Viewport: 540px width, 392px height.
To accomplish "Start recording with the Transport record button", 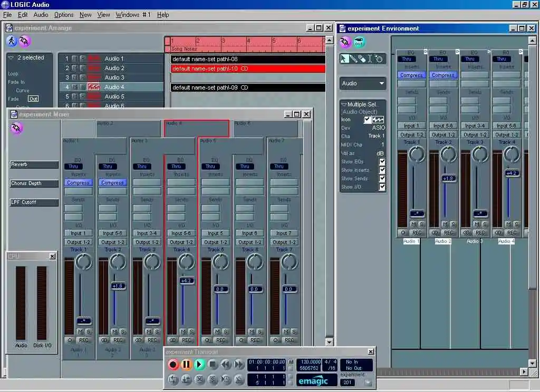I will point(173,364).
